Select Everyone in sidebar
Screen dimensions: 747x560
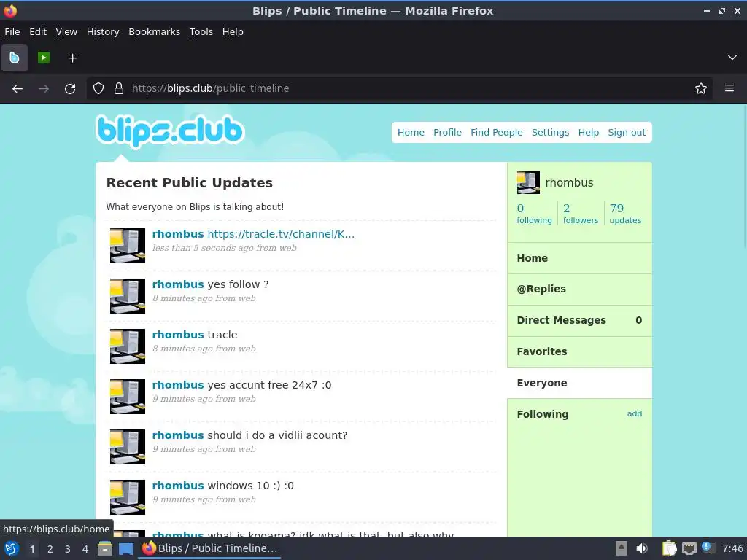coord(579,383)
